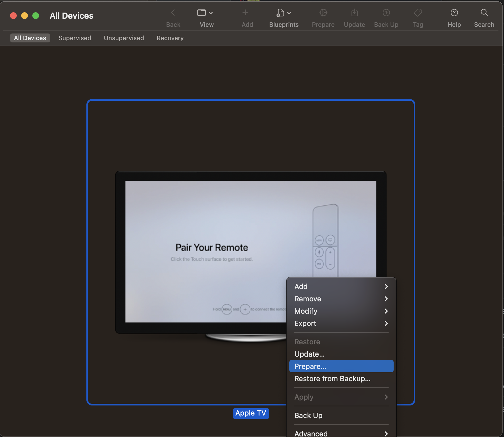This screenshot has width=504, height=437.
Task: Click the Apple TV device name label
Action: click(x=251, y=413)
